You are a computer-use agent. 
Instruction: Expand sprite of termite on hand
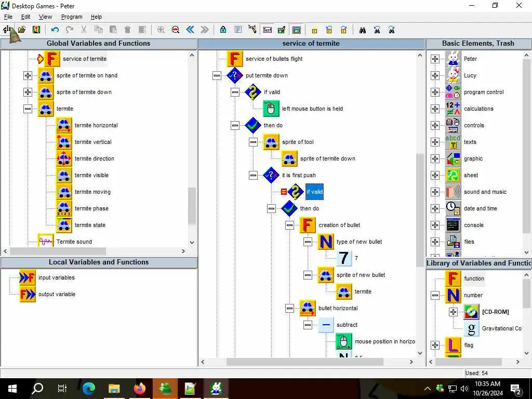tap(28, 75)
